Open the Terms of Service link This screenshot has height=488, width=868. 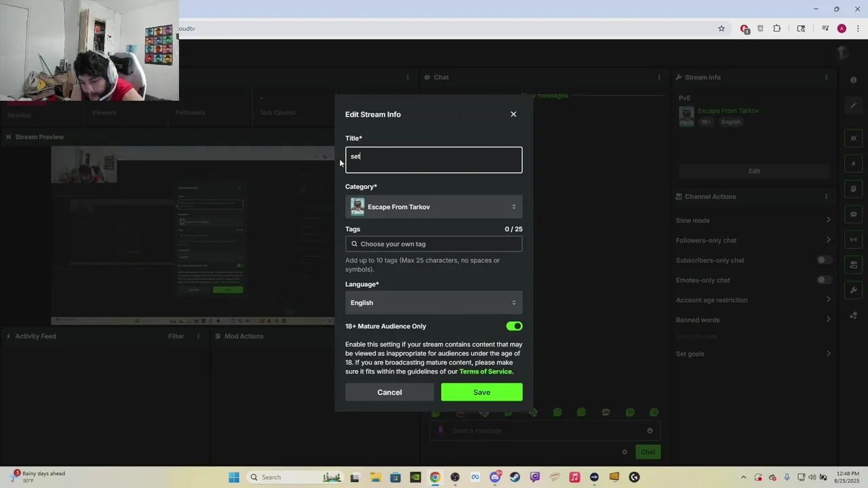tap(486, 371)
